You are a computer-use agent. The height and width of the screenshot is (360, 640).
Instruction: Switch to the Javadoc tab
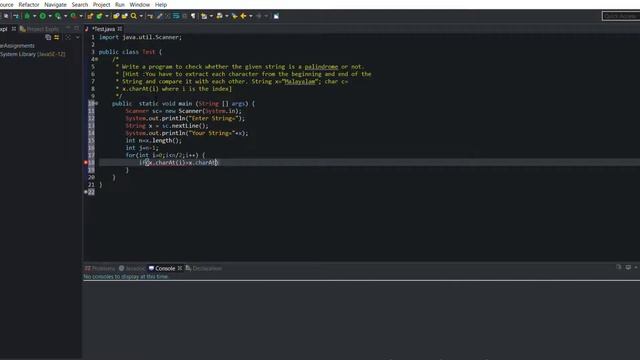(132, 268)
